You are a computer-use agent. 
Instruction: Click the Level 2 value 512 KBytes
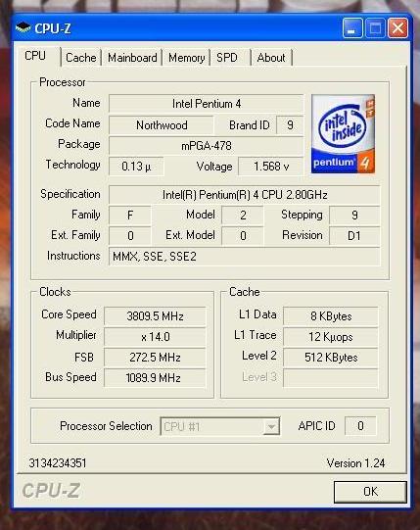pyautogui.click(x=331, y=358)
